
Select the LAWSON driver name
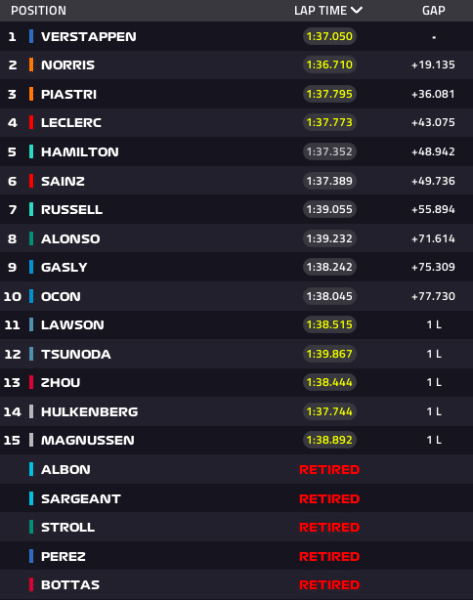73,325
